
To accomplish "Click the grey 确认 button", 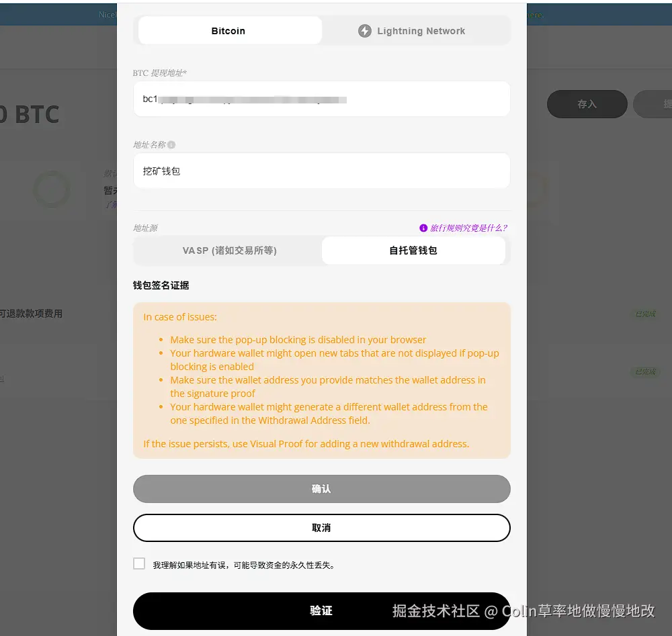I will pyautogui.click(x=321, y=489).
